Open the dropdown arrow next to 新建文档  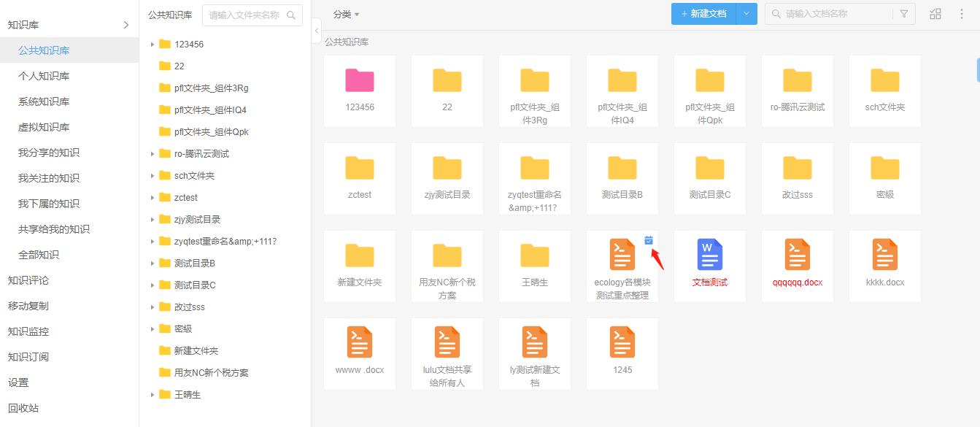746,14
